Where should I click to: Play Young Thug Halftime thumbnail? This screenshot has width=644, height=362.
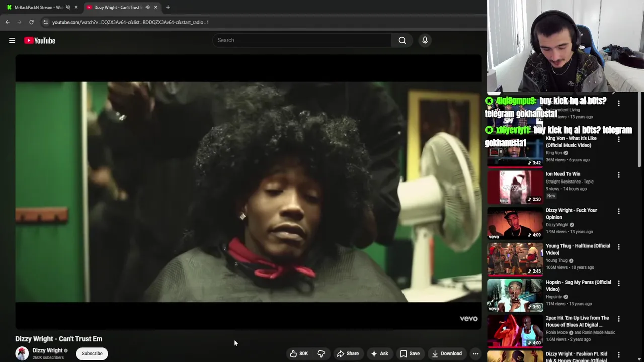coord(515,259)
